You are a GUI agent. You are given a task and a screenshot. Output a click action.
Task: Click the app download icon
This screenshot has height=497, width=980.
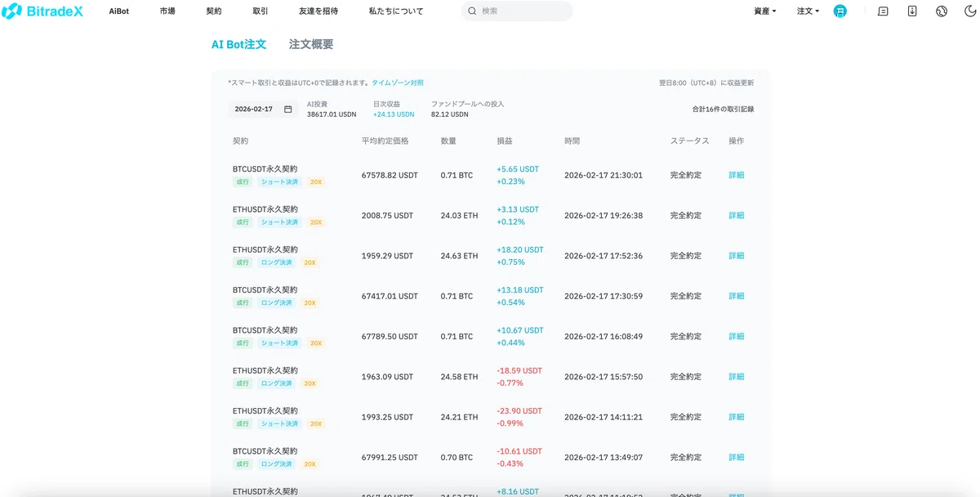click(x=912, y=11)
